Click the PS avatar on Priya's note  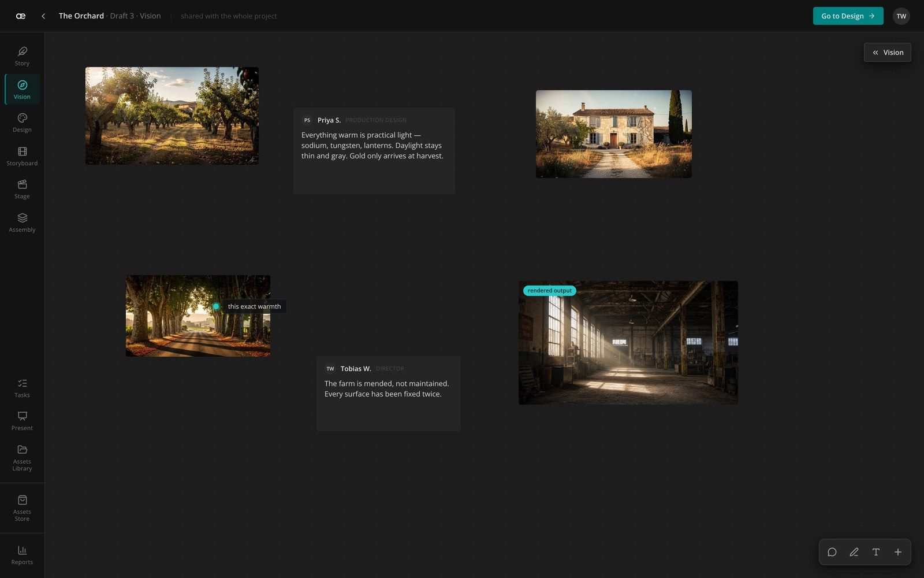tap(307, 120)
